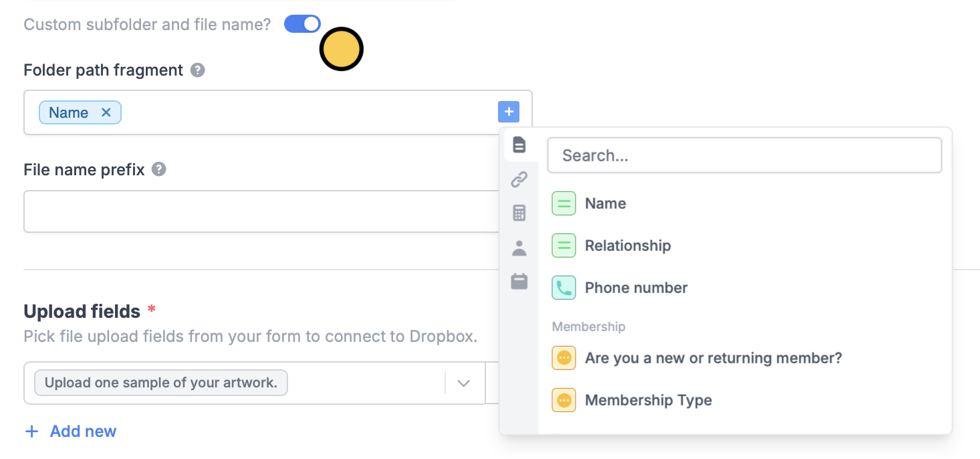Screen dimensions: 980x459
Task: Open the person/contact variables icon
Action: pos(519,248)
